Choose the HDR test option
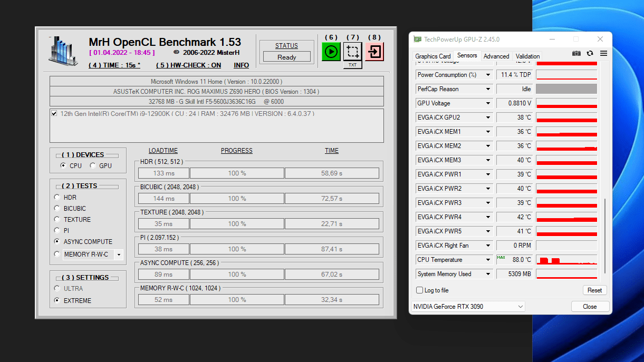Viewport: 644px width, 362px height. coord(57,197)
